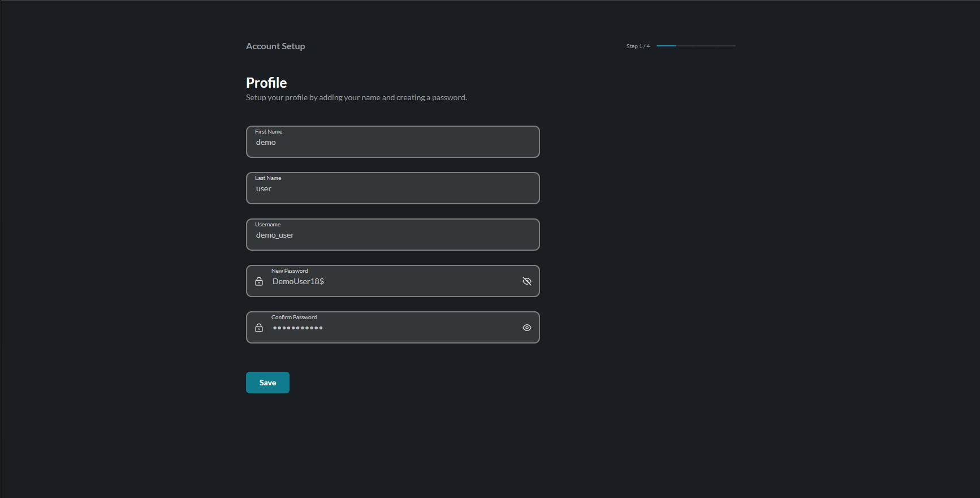
Task: Click the step progress bar
Action: 696,46
